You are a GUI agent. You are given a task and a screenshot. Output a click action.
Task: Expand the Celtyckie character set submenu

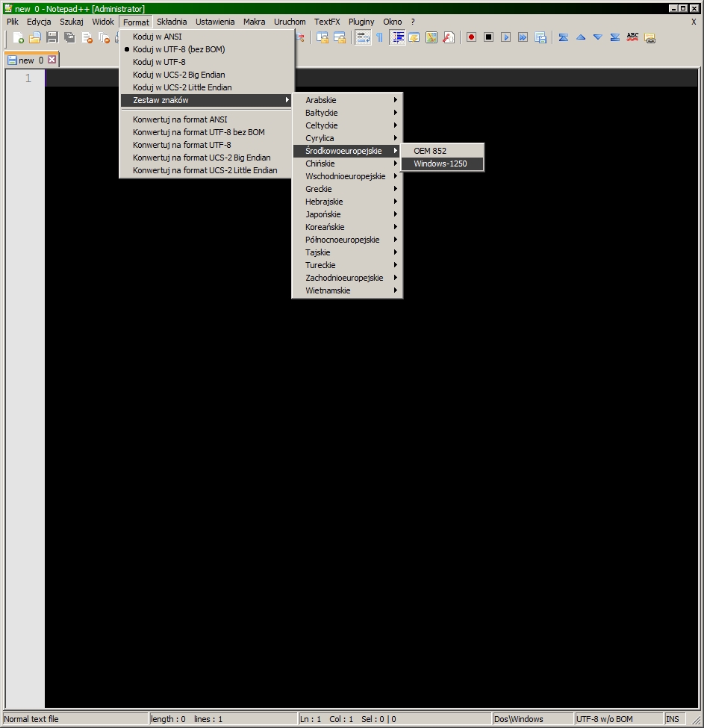[347, 125]
